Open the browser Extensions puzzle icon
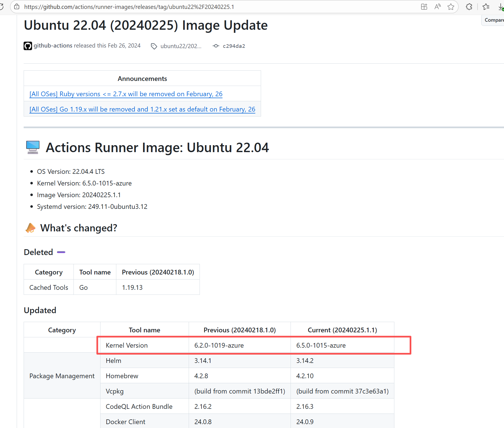 [x=469, y=7]
